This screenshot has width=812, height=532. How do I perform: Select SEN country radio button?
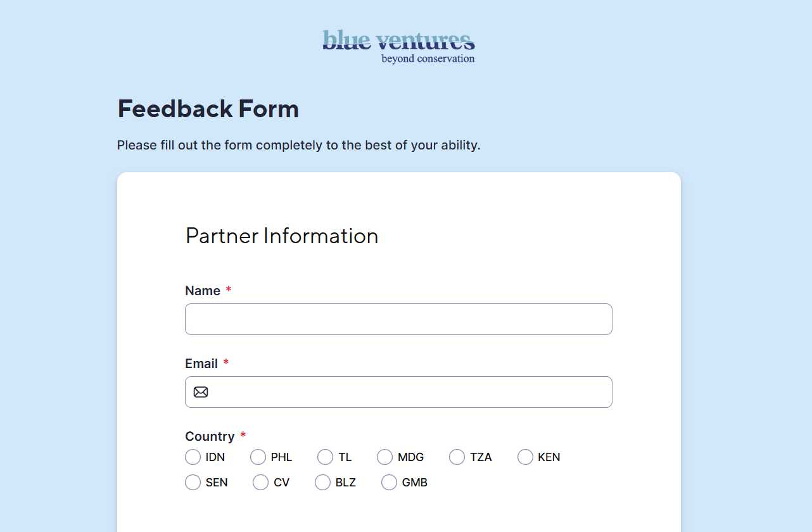(193, 483)
